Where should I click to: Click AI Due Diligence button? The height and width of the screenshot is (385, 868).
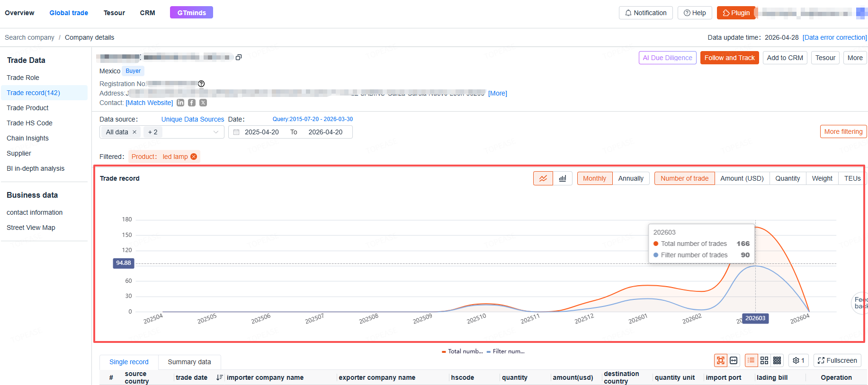coord(668,58)
